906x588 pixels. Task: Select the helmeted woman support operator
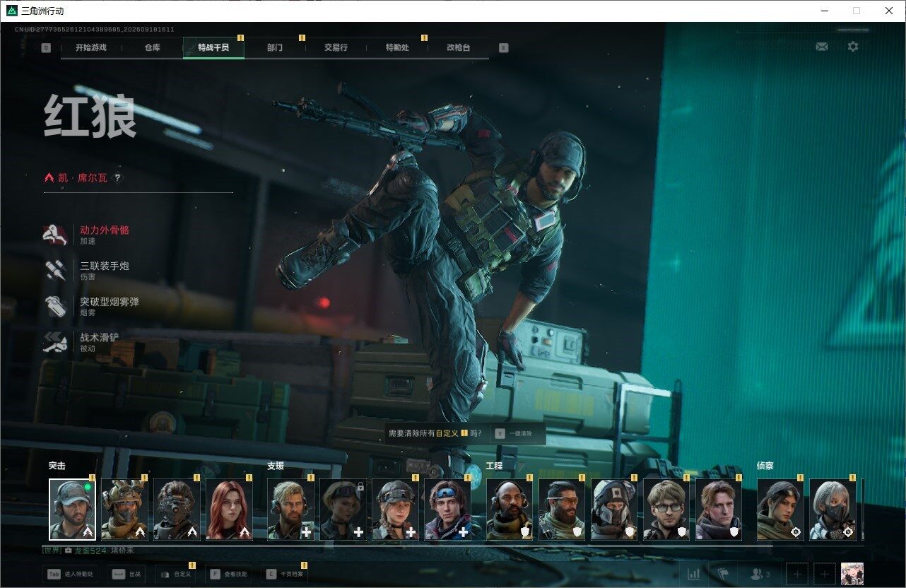pos(395,510)
